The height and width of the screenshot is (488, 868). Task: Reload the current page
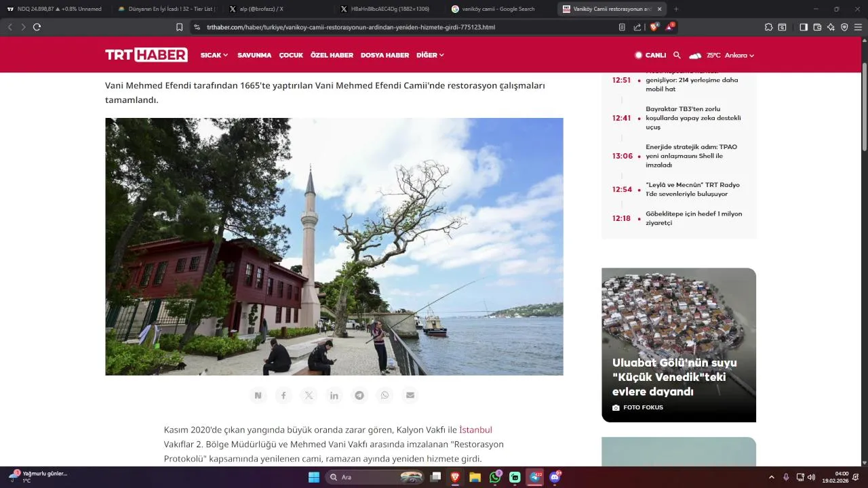[x=37, y=27]
